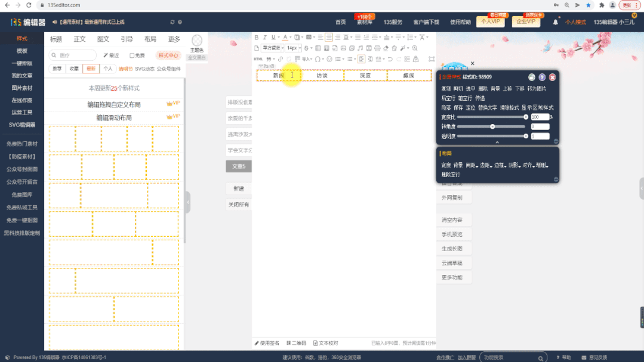644x362 pixels.
Task: Open the 正文 style tab
Action: 79,39
